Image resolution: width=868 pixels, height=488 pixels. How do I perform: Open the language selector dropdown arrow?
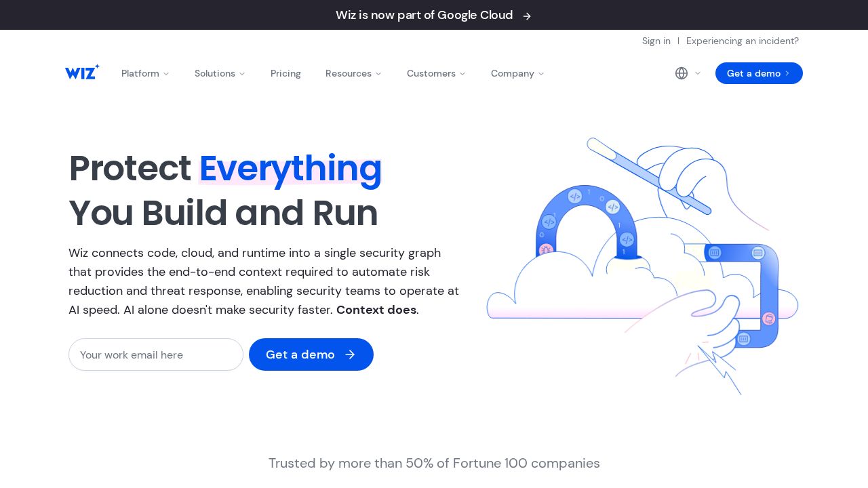coord(698,73)
